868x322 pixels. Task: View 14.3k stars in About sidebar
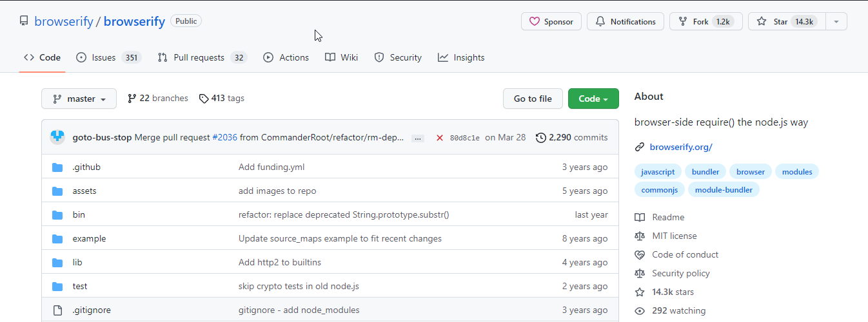[x=664, y=292]
